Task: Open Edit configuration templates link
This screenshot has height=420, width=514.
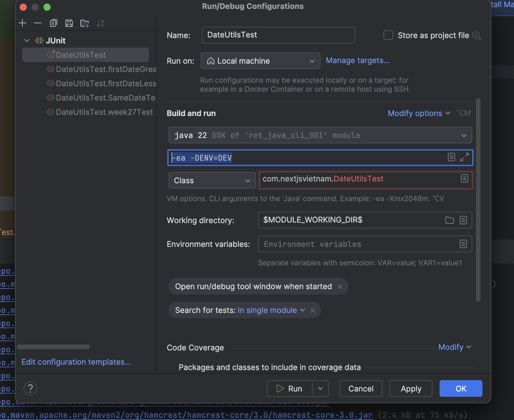Action: 76,362
